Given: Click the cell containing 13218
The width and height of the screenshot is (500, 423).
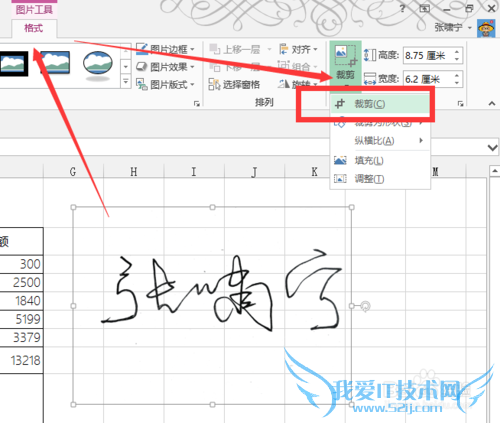Looking at the screenshot, I should (21, 360).
